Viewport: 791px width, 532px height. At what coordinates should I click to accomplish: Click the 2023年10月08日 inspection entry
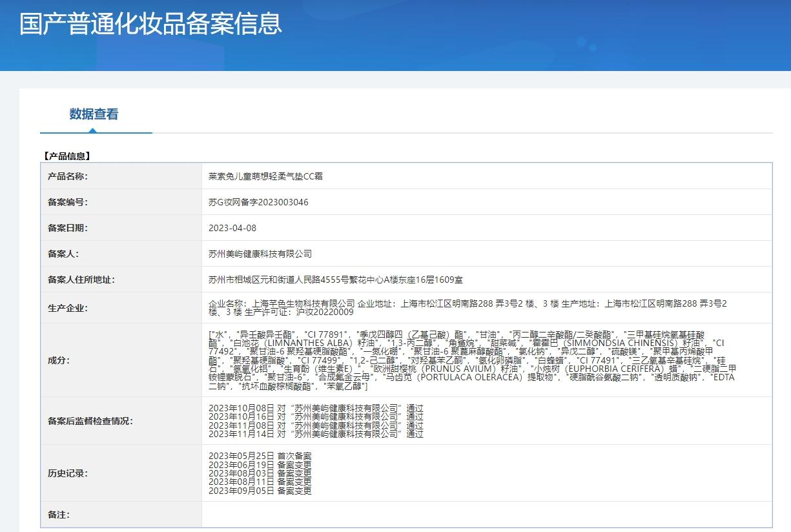coord(316,408)
